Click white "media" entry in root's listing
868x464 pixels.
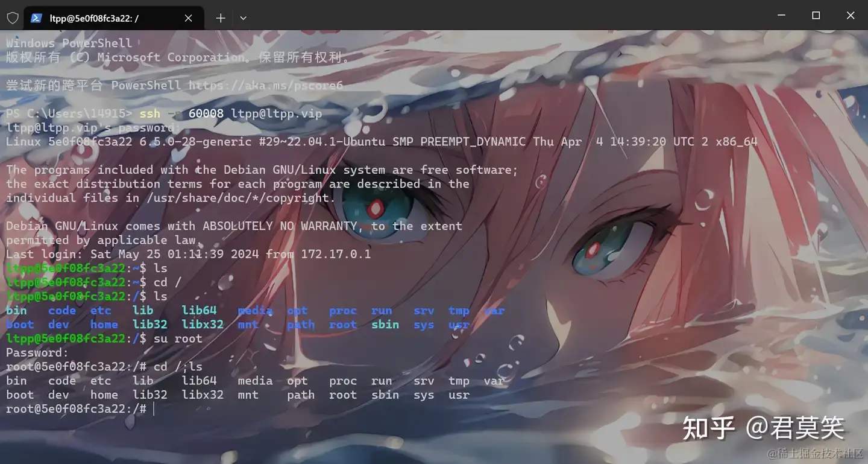[255, 381]
